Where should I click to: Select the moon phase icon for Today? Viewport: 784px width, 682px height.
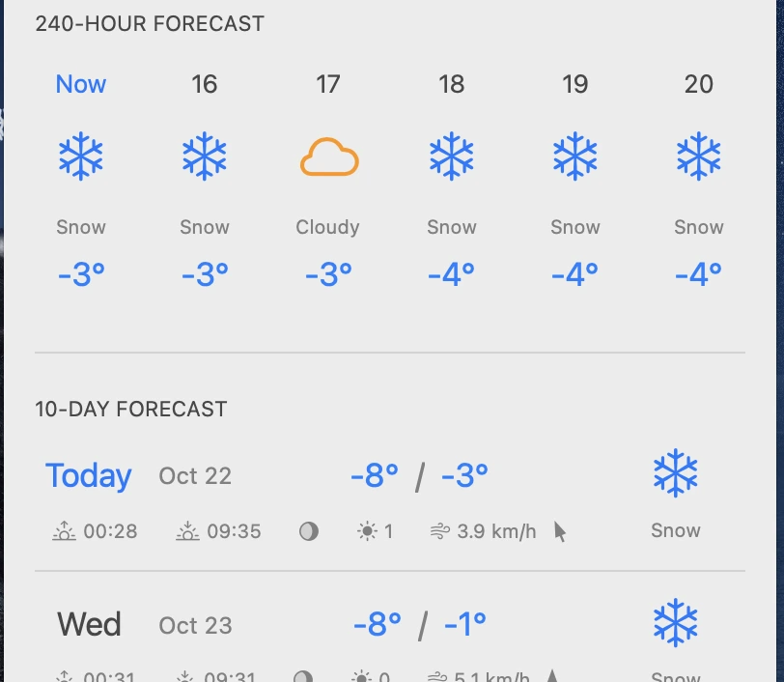308,530
